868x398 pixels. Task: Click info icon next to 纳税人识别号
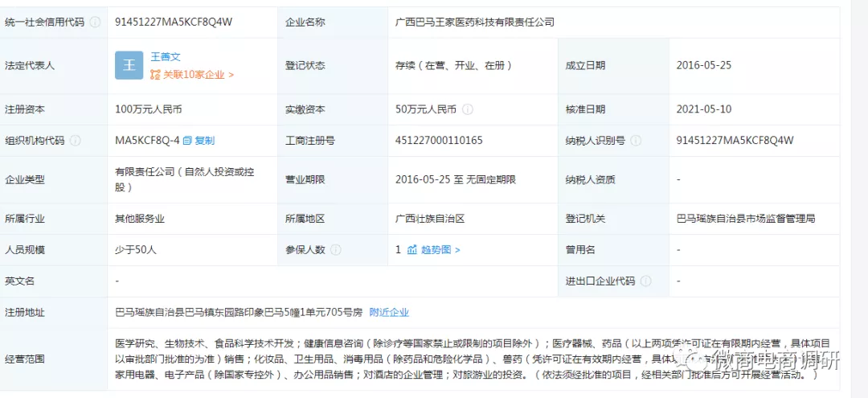(x=636, y=141)
